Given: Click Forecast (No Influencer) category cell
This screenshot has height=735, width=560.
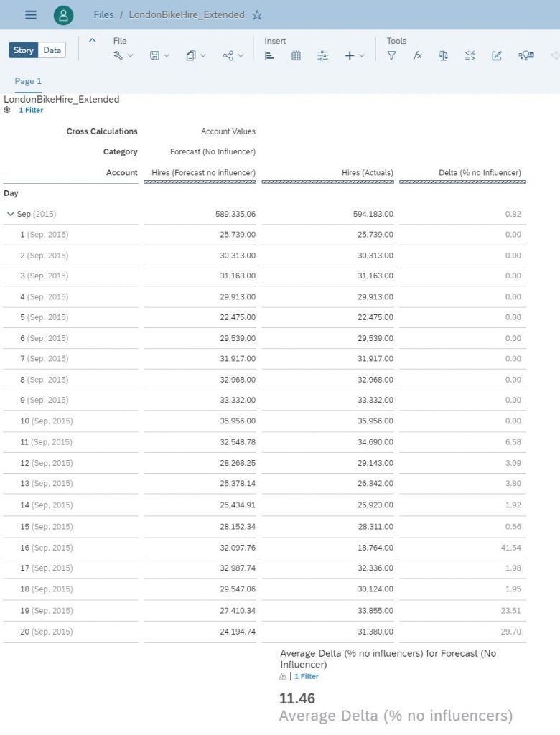Looking at the screenshot, I should [x=213, y=151].
